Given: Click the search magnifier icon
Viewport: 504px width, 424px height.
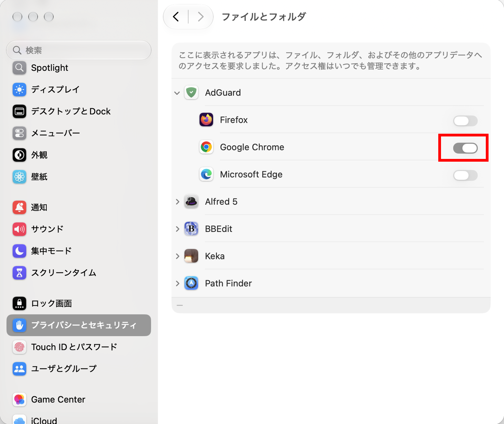Looking at the screenshot, I should (x=17, y=50).
